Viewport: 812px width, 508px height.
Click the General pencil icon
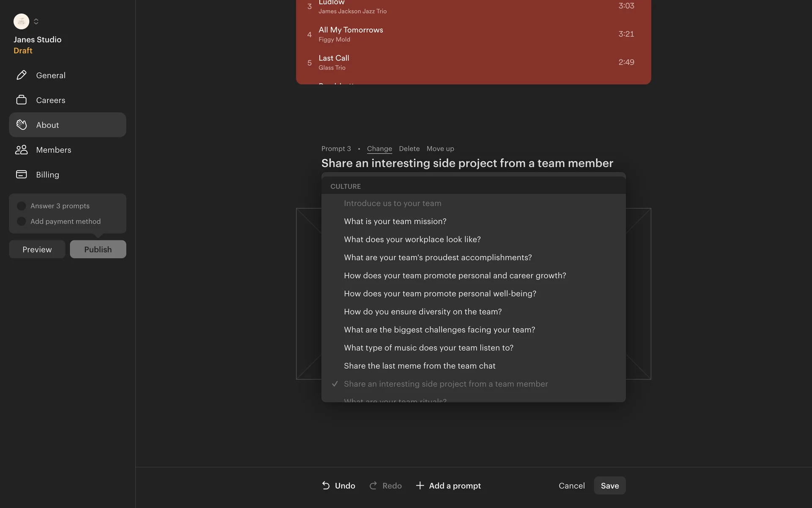point(21,75)
